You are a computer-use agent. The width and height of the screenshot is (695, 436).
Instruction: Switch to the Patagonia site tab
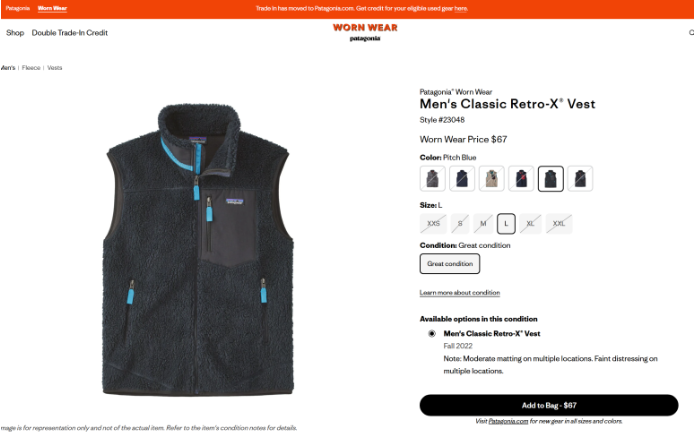click(x=18, y=8)
